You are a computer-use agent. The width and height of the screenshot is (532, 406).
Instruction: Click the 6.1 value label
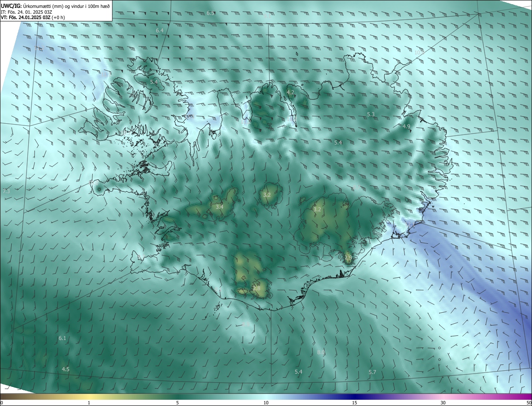click(x=62, y=338)
